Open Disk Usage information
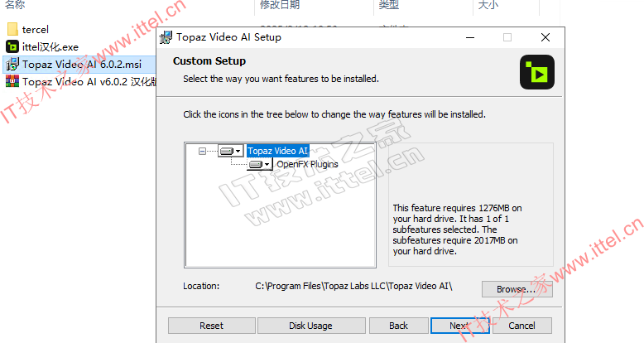This screenshot has height=343, width=644. click(311, 326)
